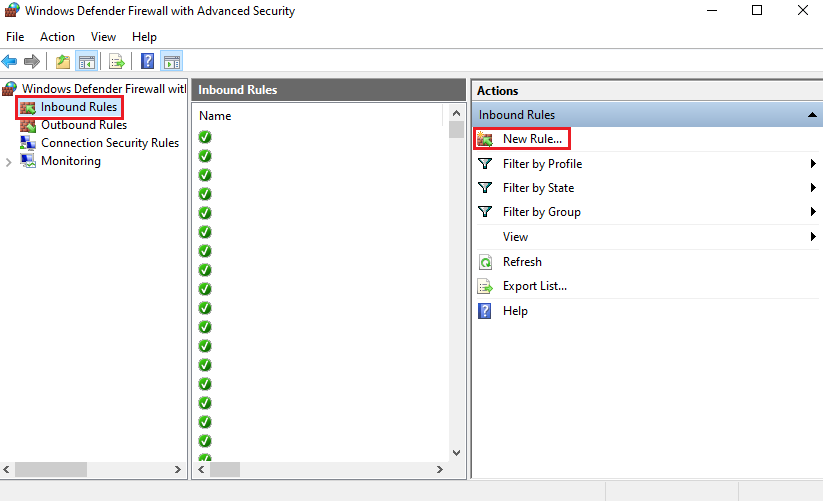Open the File menu
The height and width of the screenshot is (501, 823).
click(x=15, y=37)
